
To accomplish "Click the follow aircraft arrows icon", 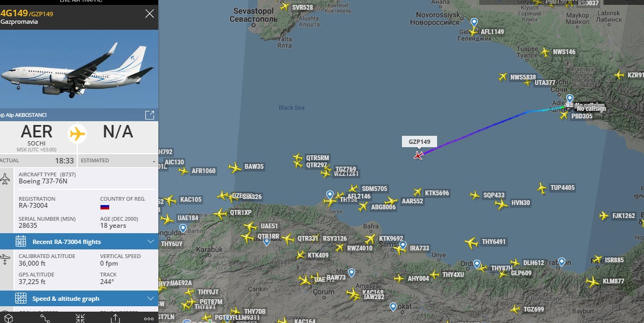I will pyautogui.click(x=80, y=318).
